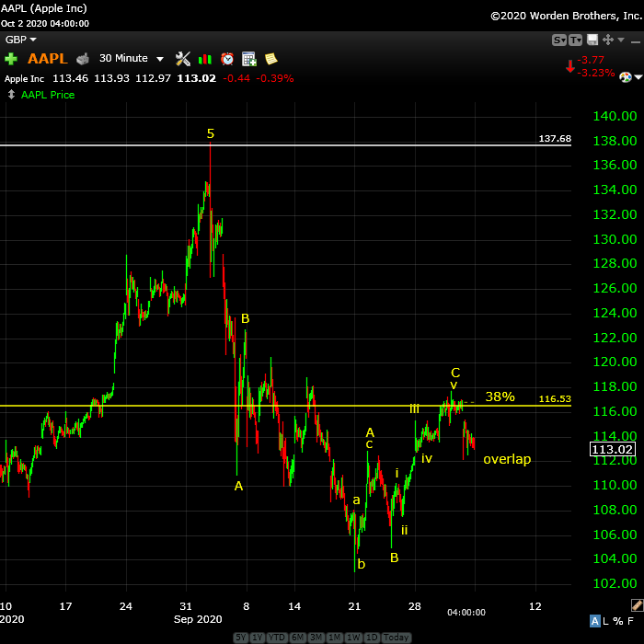The width and height of the screenshot is (644, 644).
Task: Click the 'Apple Inc' company name text
Action: 24,78
